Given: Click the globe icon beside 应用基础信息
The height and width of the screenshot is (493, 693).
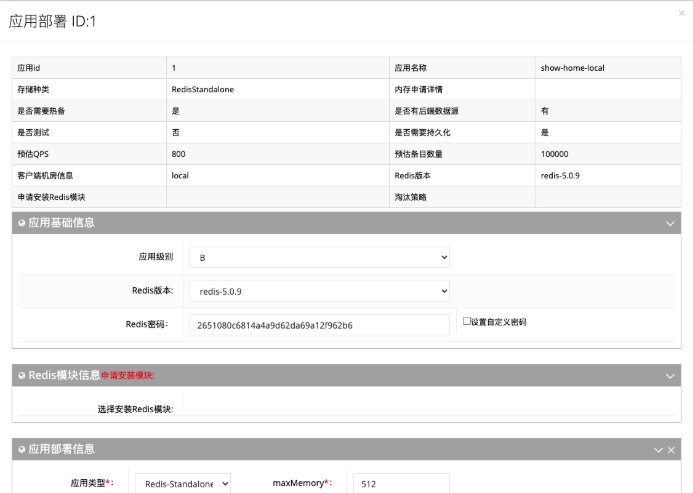Looking at the screenshot, I should (x=21, y=223).
